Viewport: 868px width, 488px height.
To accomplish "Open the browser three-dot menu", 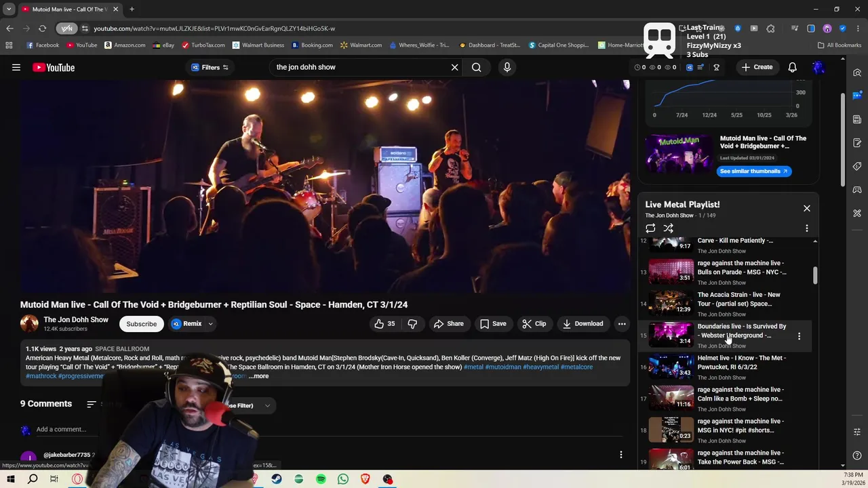I will (x=858, y=28).
